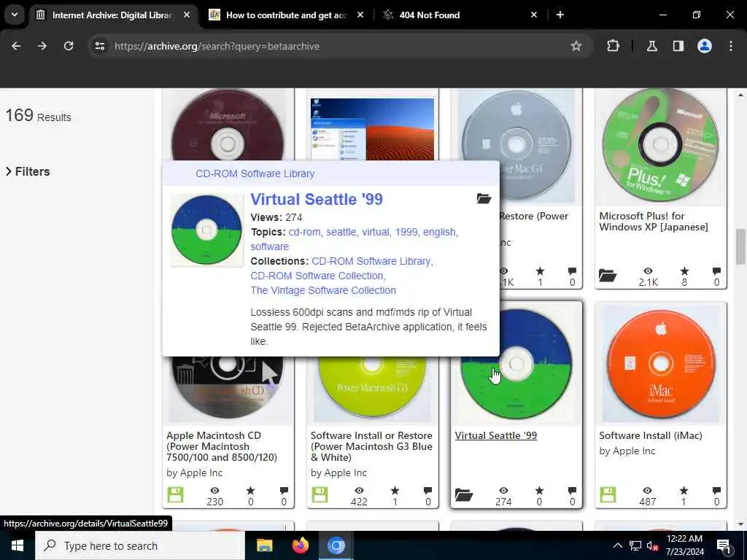Click comments icon on Microsoft Plus! card

point(716,271)
